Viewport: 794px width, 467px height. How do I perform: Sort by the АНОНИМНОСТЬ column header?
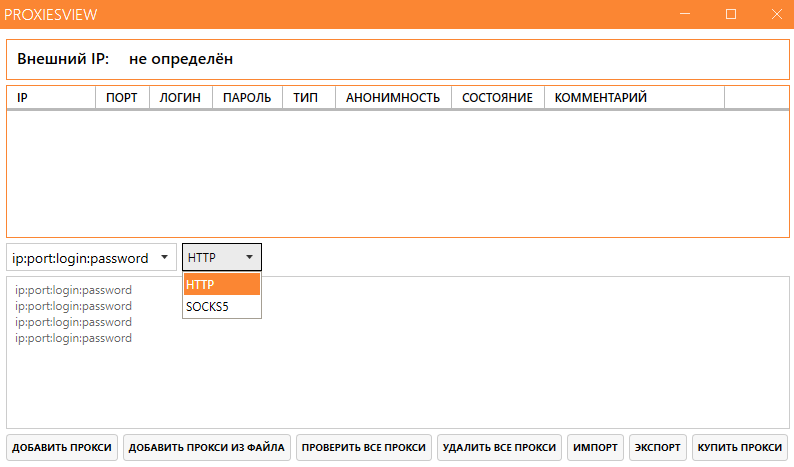[393, 97]
